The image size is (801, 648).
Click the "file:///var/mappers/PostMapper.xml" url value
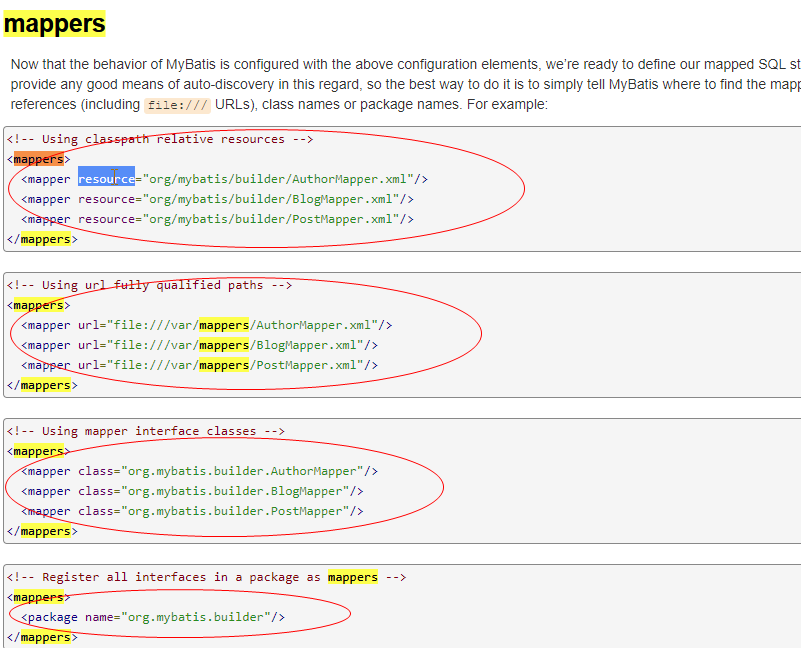coord(235,365)
